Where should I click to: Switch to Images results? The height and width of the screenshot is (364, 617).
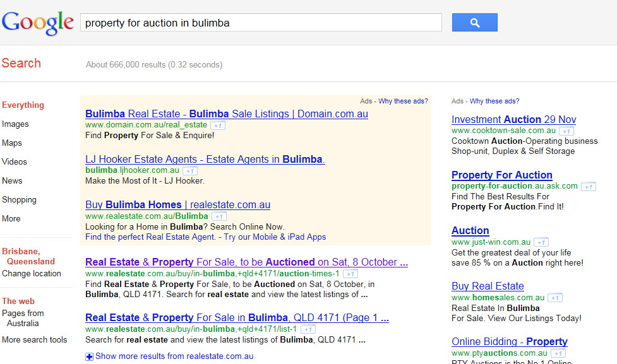[15, 124]
